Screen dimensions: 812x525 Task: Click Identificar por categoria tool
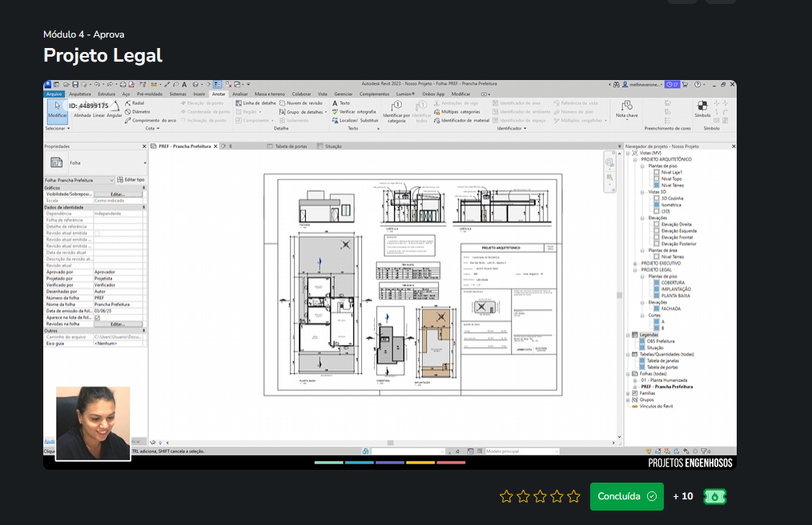(x=396, y=110)
